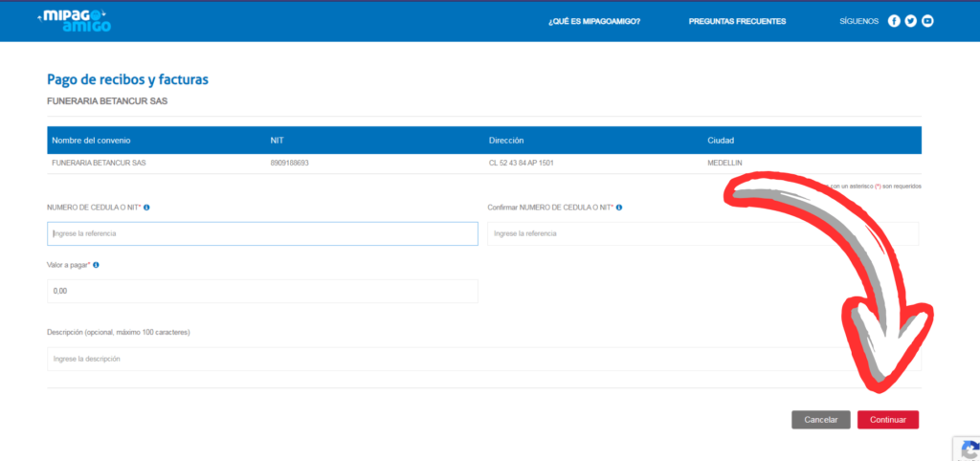Open the ¿Qué es MiPagoAmigo? menu
Screen dimensions: 980x461
(594, 21)
